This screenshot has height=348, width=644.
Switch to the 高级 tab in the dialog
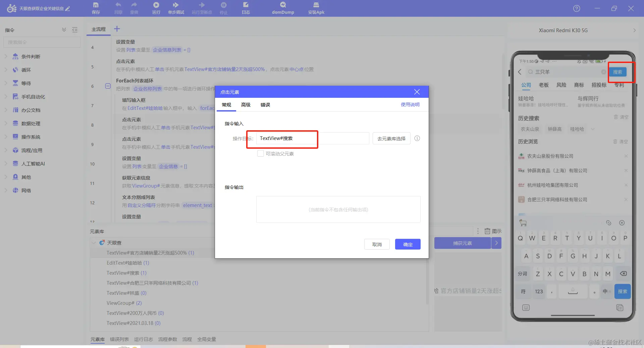click(x=246, y=105)
